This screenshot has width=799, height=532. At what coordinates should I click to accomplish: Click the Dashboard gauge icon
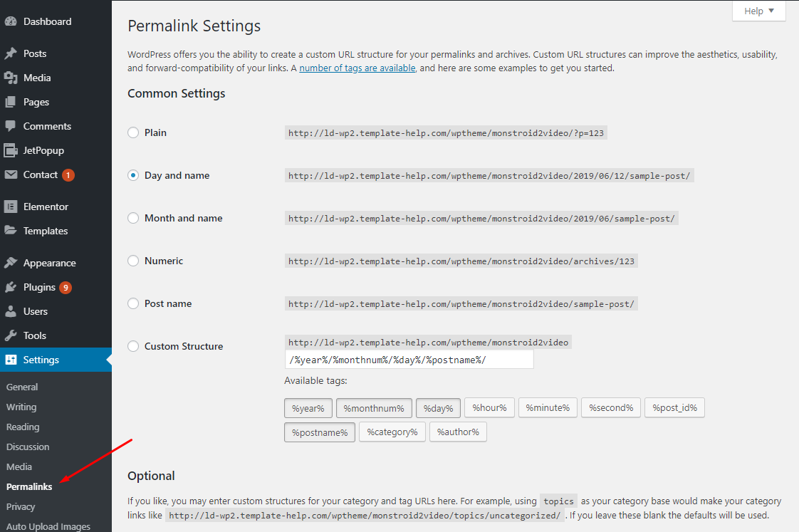[11, 21]
